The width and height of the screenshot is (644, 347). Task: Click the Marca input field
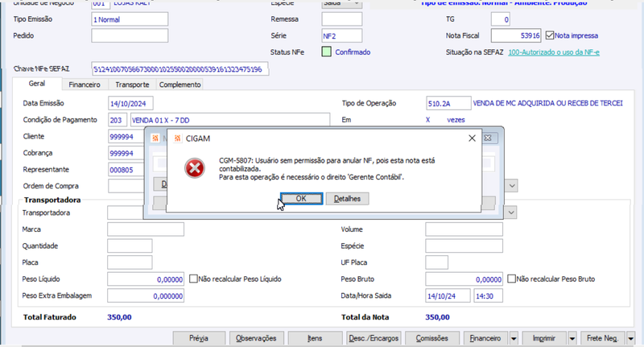tap(146, 229)
